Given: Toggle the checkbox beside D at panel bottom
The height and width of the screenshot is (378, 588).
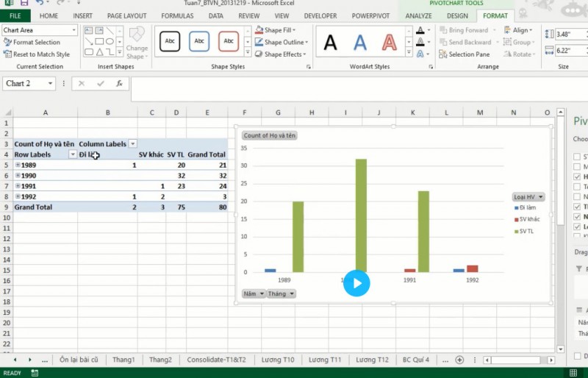Looking at the screenshot, I should tap(577, 356).
